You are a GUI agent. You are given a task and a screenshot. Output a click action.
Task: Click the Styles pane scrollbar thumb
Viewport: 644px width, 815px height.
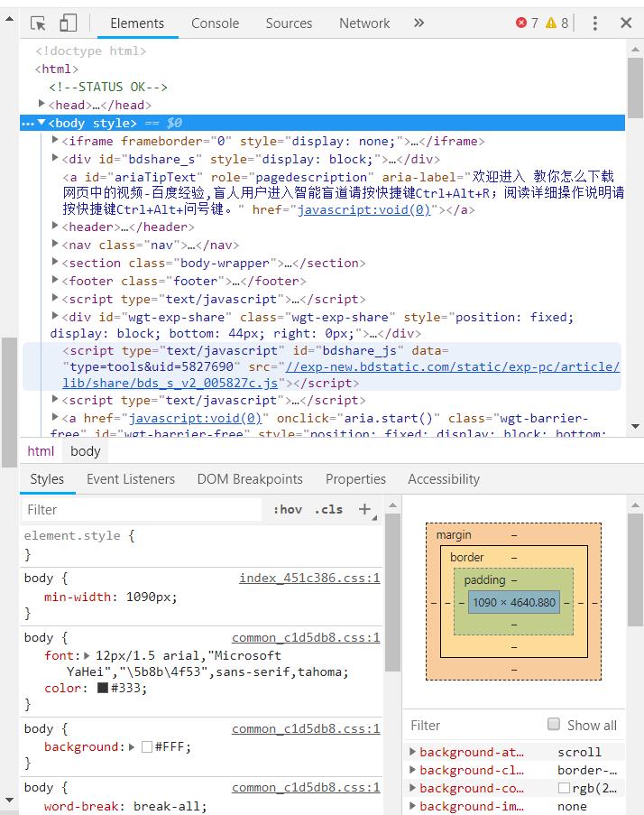coord(392,593)
